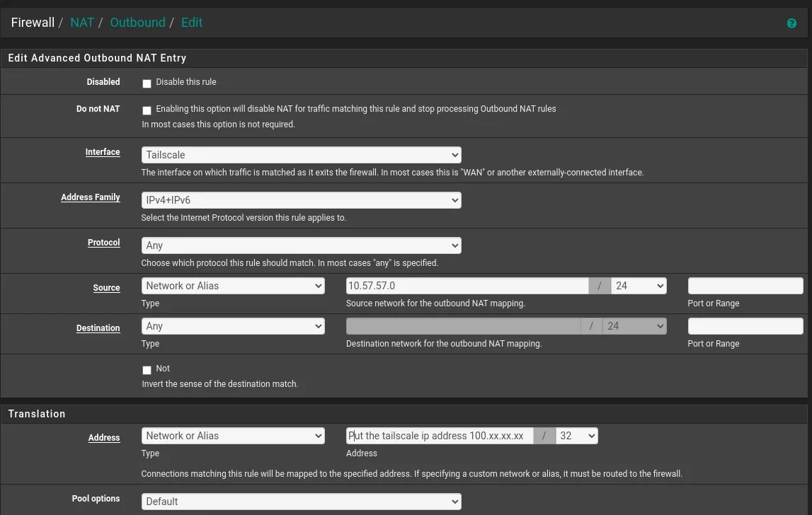812x515 pixels.
Task: Click the Source network field showing 10.57.57.0
Action: point(466,285)
